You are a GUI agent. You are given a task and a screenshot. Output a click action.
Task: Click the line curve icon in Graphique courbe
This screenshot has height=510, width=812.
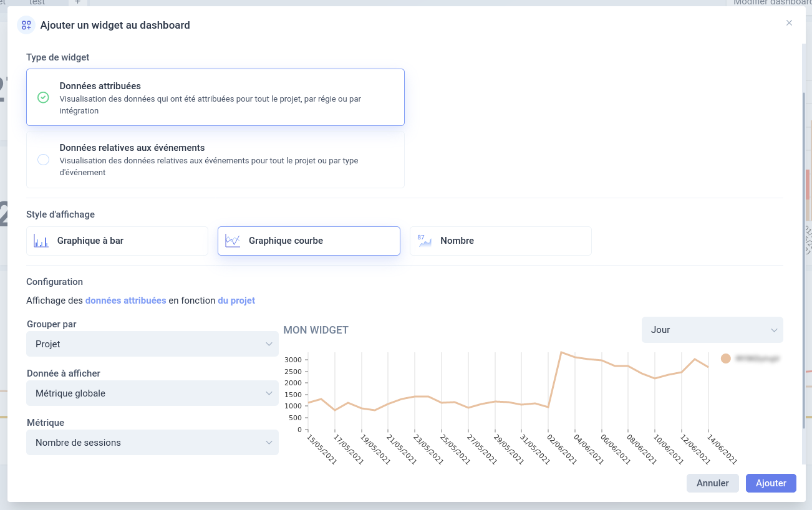coord(233,241)
